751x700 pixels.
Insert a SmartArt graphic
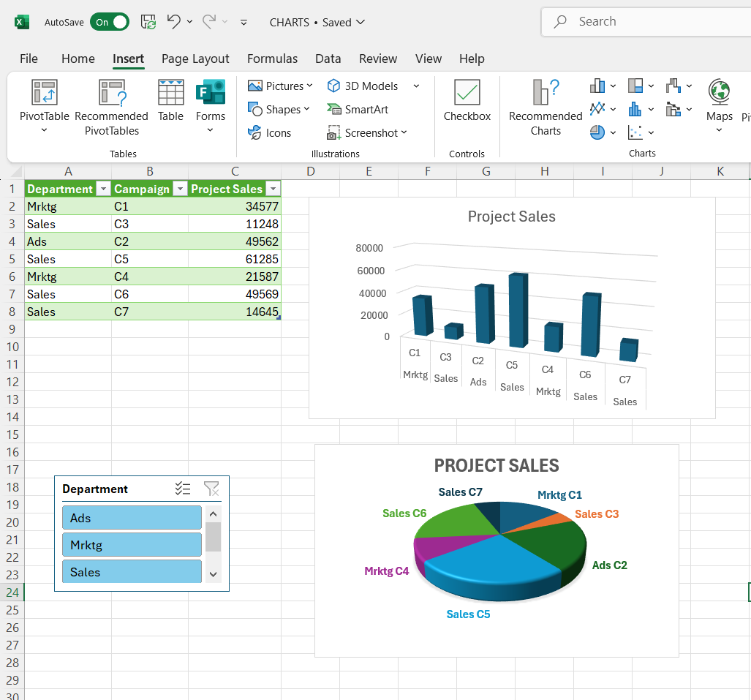tap(358, 109)
